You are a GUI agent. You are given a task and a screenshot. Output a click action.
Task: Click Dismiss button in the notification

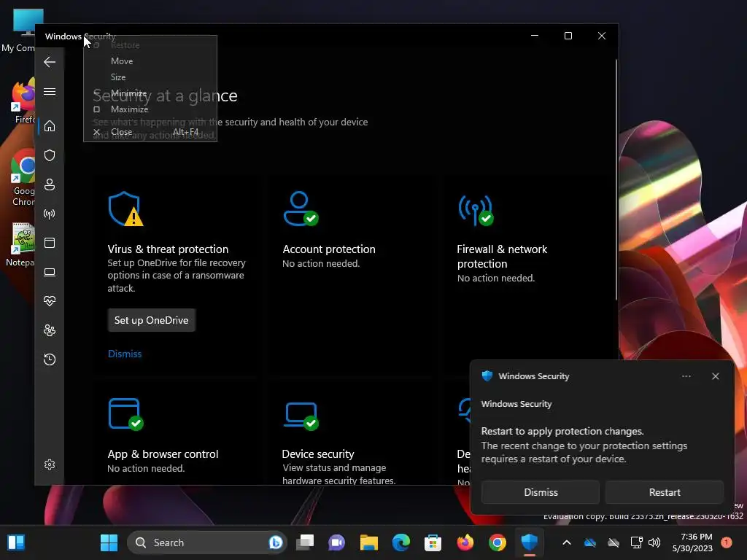(x=541, y=492)
